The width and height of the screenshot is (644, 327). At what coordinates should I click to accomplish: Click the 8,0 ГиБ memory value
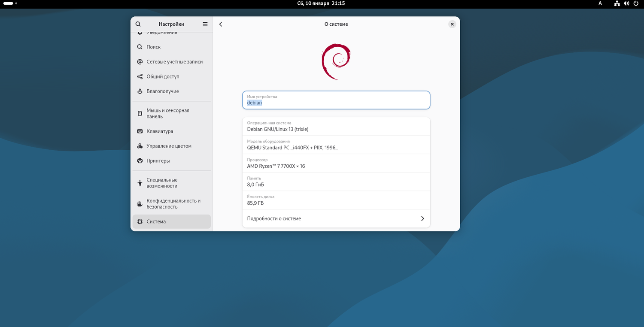(x=255, y=185)
